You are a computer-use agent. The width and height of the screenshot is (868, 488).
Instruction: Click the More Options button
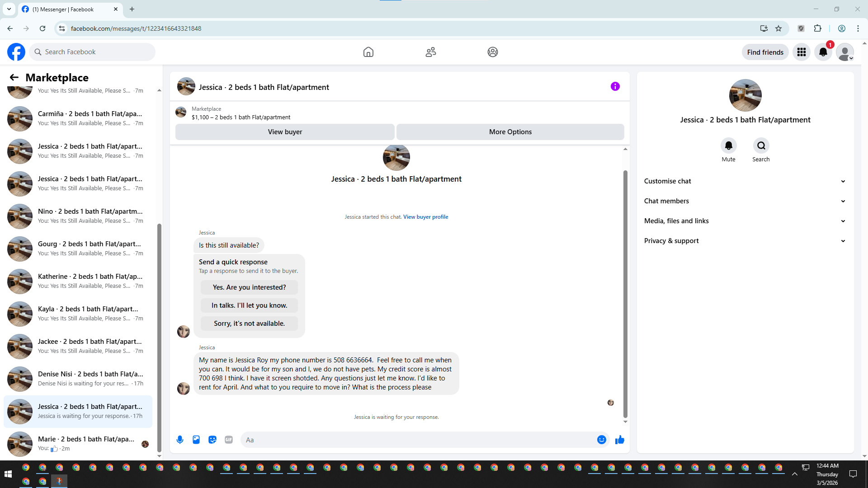(x=510, y=132)
